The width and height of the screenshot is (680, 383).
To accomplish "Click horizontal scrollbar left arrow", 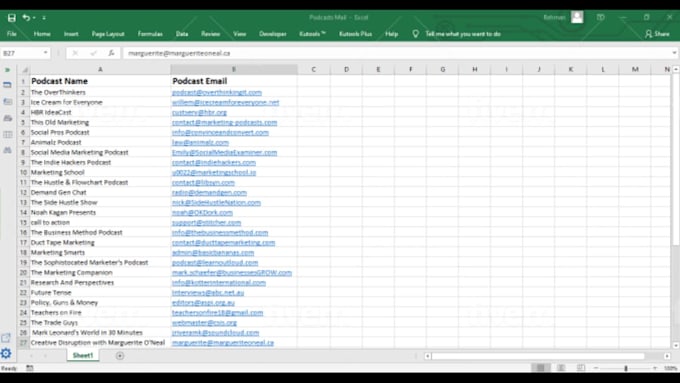I will pos(428,356).
